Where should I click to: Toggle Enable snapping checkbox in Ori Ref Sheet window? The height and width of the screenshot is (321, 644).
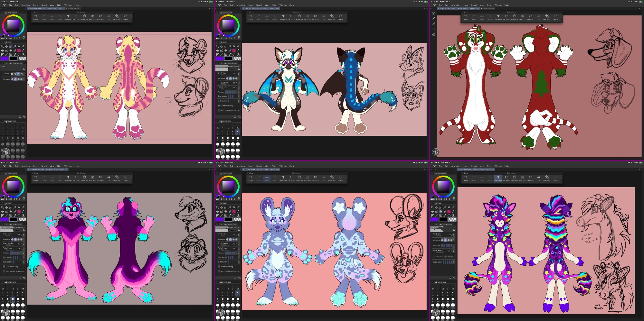[219, 267]
